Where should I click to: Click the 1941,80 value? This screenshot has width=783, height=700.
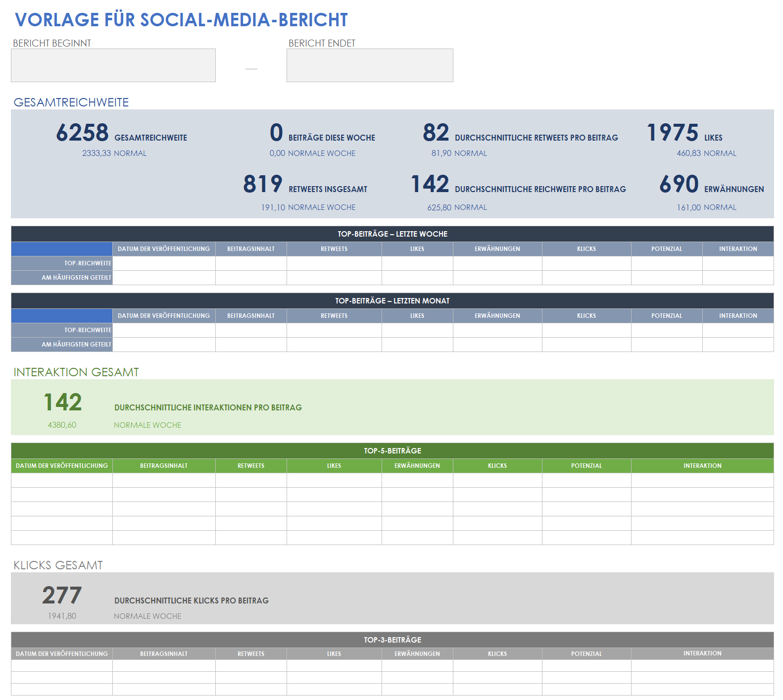(62, 616)
